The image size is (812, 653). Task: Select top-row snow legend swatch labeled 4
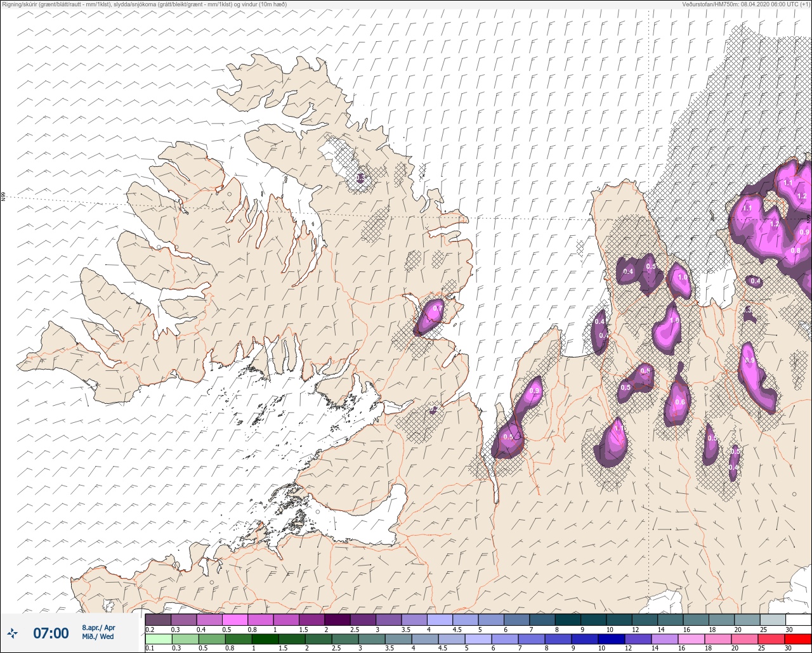point(440,619)
